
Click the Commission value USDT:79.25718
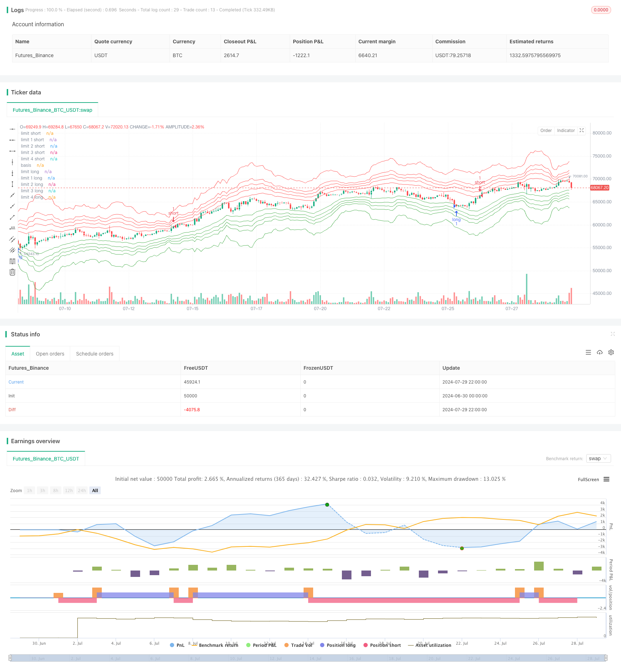453,55
